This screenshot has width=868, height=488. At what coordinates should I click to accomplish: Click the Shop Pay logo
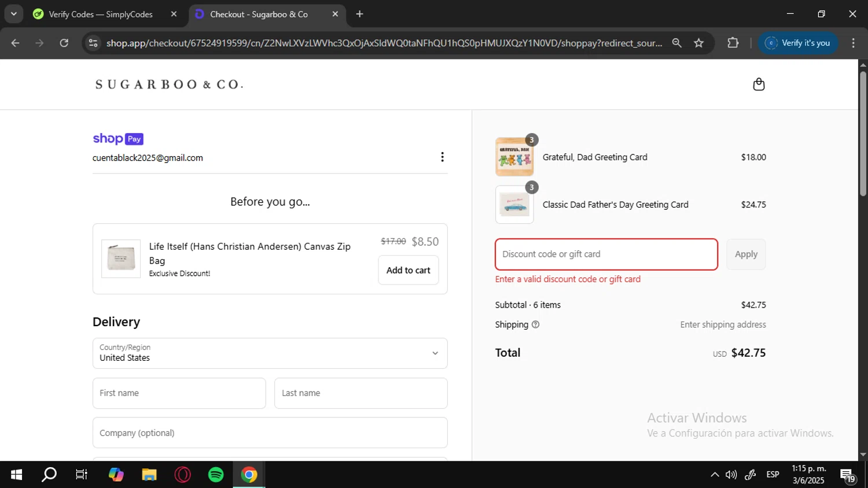[x=118, y=139]
